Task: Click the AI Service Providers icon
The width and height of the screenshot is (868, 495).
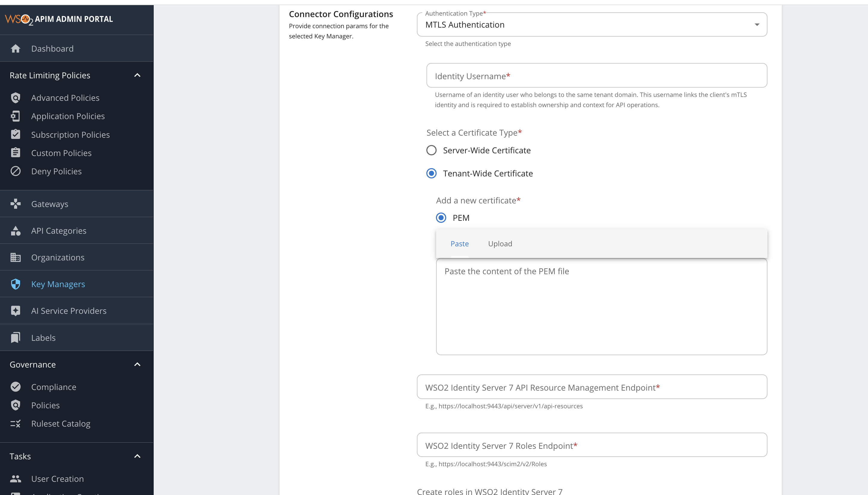Action: [x=15, y=311]
